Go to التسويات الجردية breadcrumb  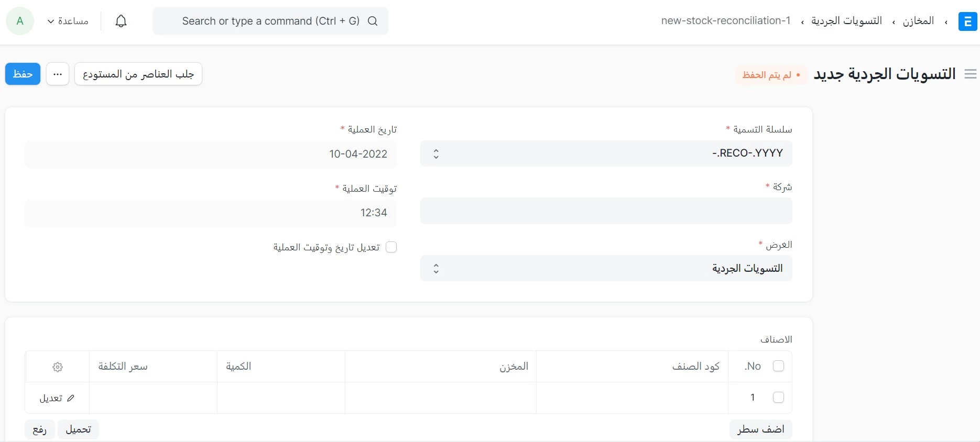click(847, 21)
